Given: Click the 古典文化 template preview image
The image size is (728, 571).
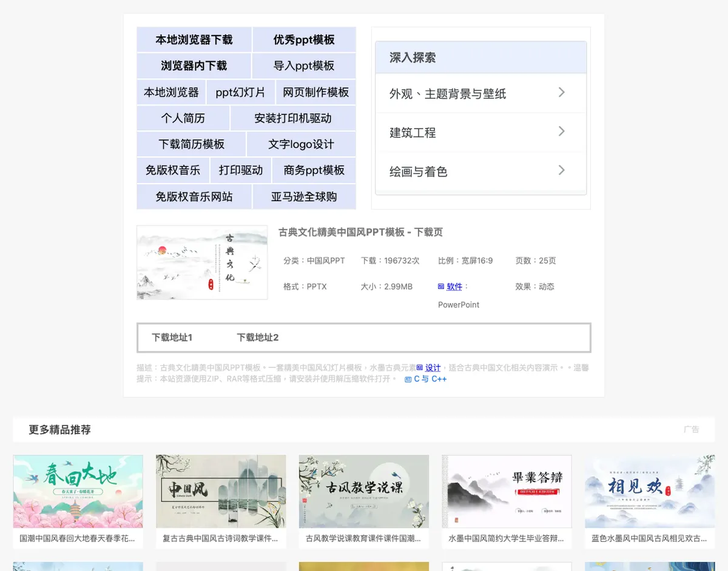Looking at the screenshot, I should tap(202, 262).
